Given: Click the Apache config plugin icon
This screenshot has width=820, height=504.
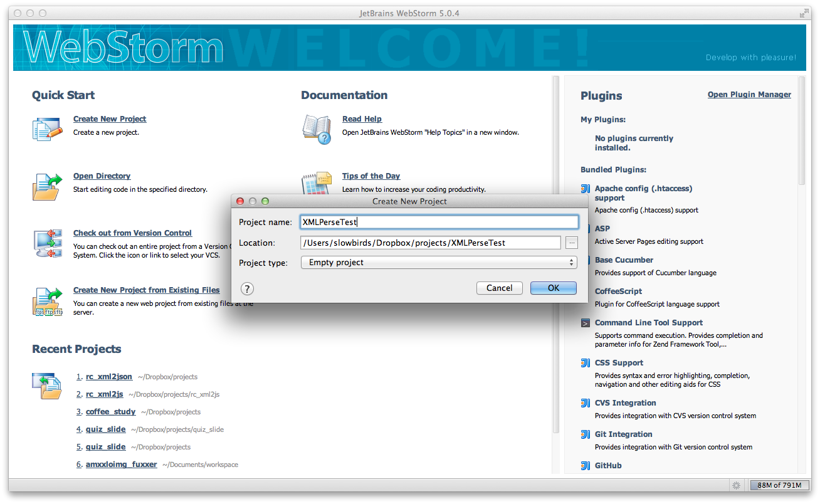Looking at the screenshot, I should tap(584, 189).
